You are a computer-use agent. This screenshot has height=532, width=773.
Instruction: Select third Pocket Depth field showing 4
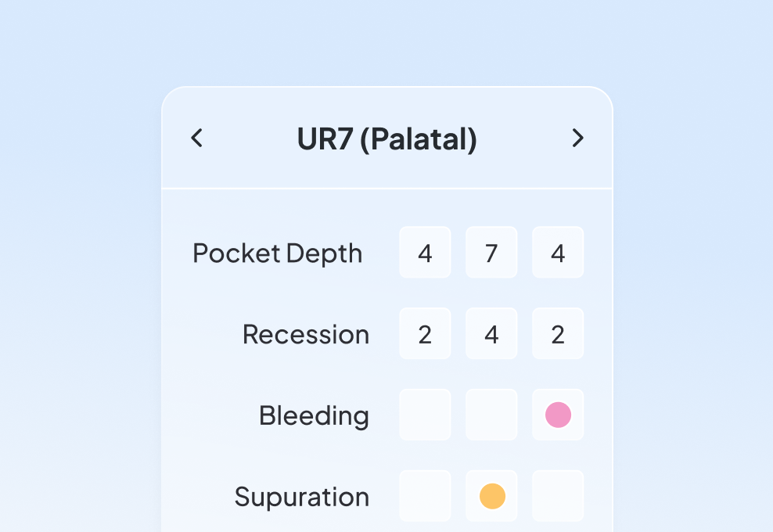(558, 253)
